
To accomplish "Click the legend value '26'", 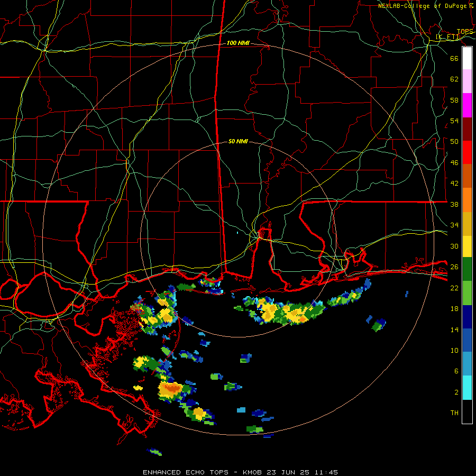I will (x=454, y=267).
